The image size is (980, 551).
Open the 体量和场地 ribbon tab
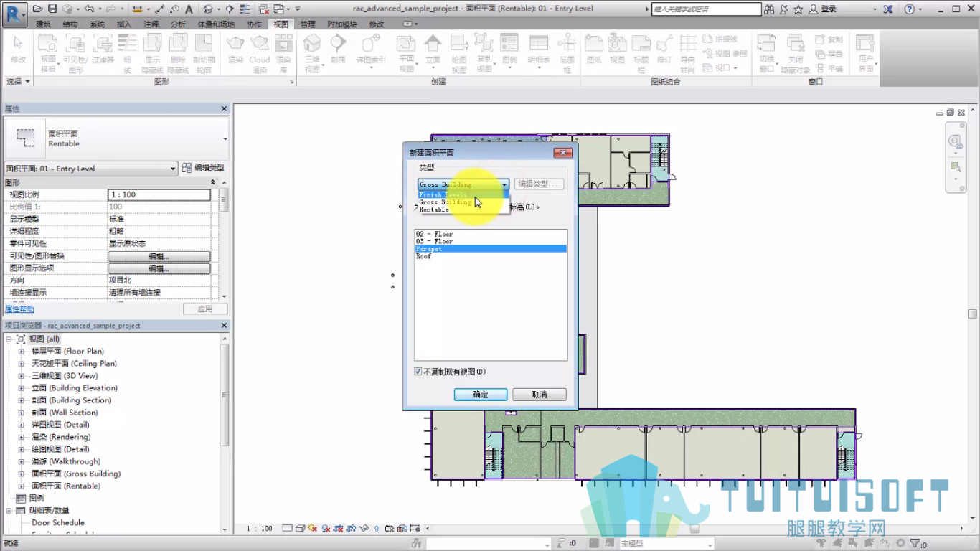[x=216, y=24]
